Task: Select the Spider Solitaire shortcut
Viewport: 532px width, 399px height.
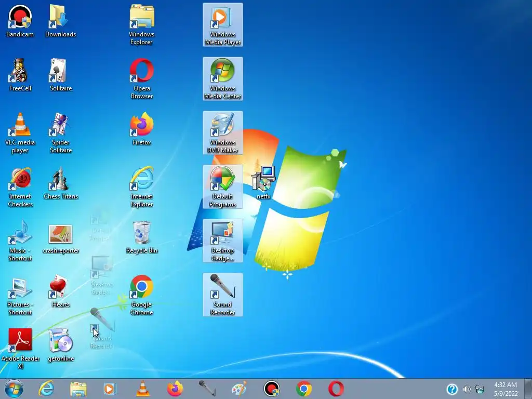Action: [60, 132]
